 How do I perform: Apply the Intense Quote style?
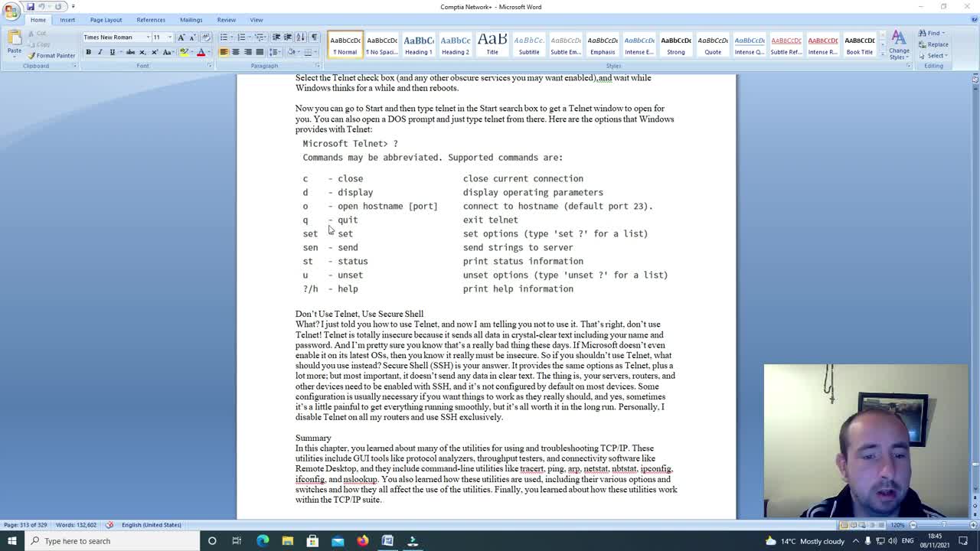(x=750, y=44)
